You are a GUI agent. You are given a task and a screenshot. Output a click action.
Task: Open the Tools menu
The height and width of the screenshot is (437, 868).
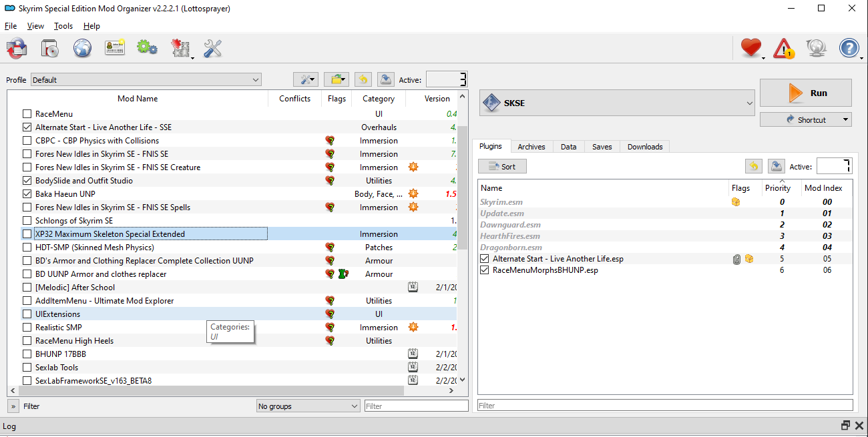coord(63,26)
